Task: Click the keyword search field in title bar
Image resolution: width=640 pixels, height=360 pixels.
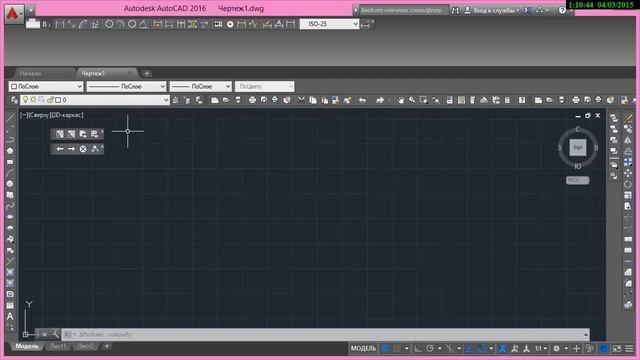Action: pyautogui.click(x=403, y=11)
